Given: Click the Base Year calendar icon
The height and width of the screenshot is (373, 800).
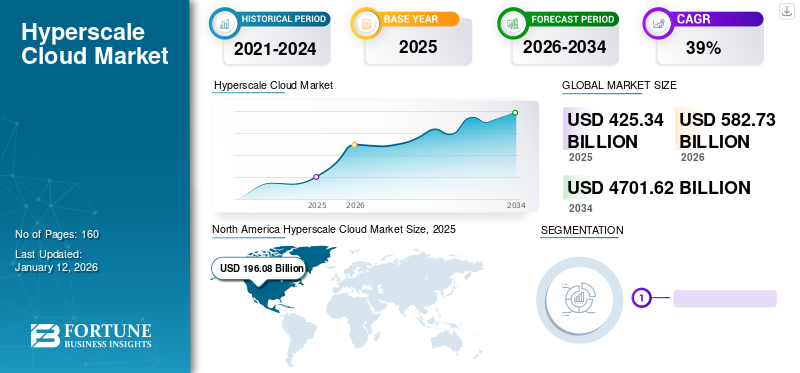Looking at the screenshot, I should click(366, 23).
